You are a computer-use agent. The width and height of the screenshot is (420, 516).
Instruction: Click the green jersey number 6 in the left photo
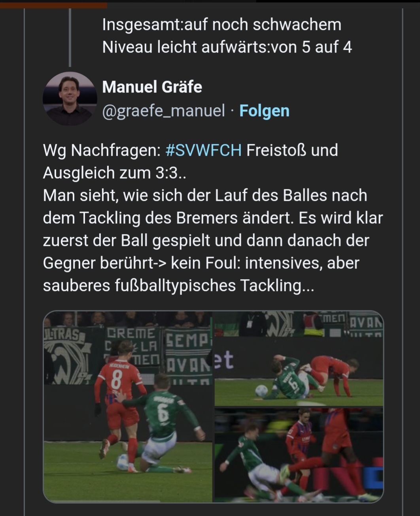pyautogui.click(x=163, y=412)
